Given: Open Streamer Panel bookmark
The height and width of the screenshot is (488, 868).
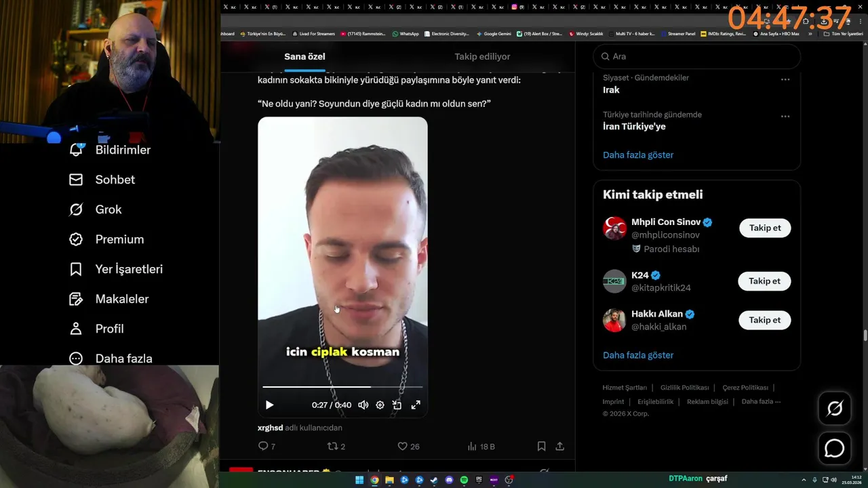Looking at the screenshot, I should (677, 33).
